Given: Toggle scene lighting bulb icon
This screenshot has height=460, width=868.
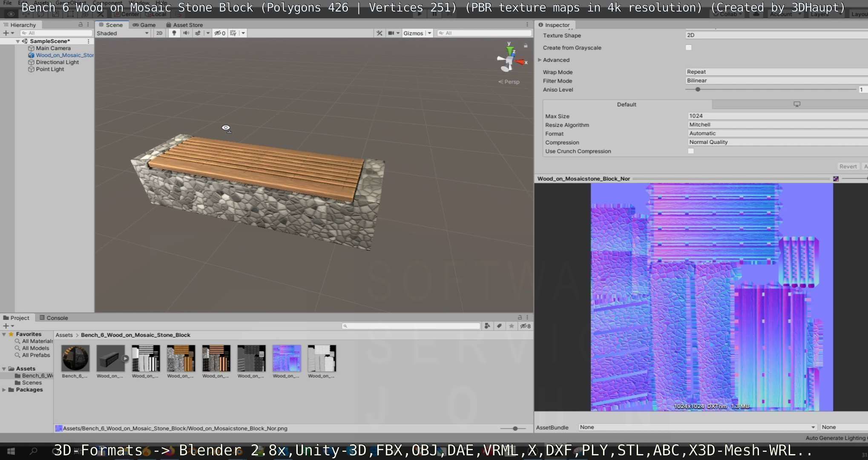Looking at the screenshot, I should pyautogui.click(x=174, y=33).
